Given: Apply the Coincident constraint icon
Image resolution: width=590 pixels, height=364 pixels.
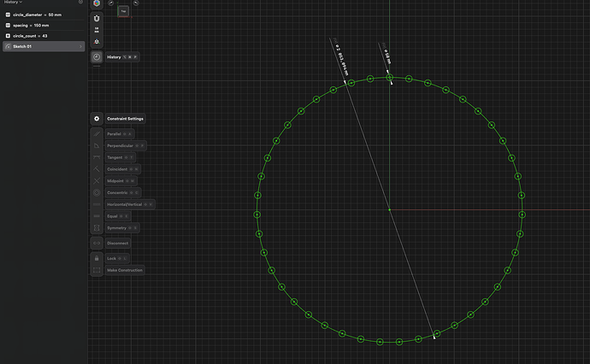Looking at the screenshot, I should tap(97, 169).
